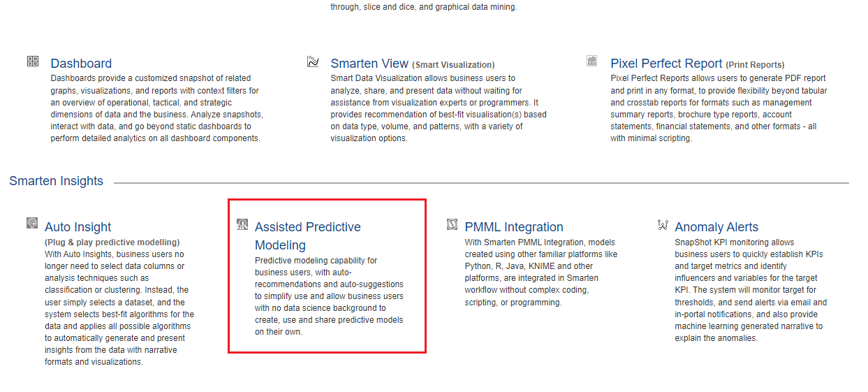Screen dimensions: 868x392
Task: Open the Auto Insight heading link
Action: (78, 227)
